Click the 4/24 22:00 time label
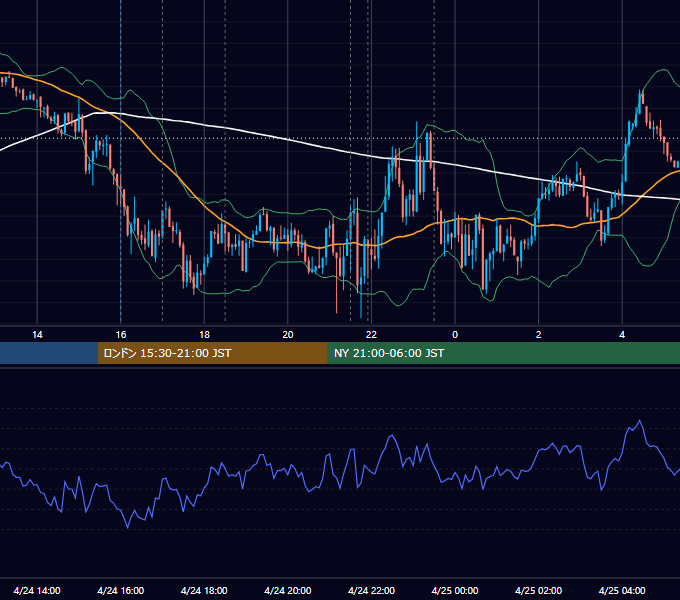680x600 pixels. tap(371, 590)
